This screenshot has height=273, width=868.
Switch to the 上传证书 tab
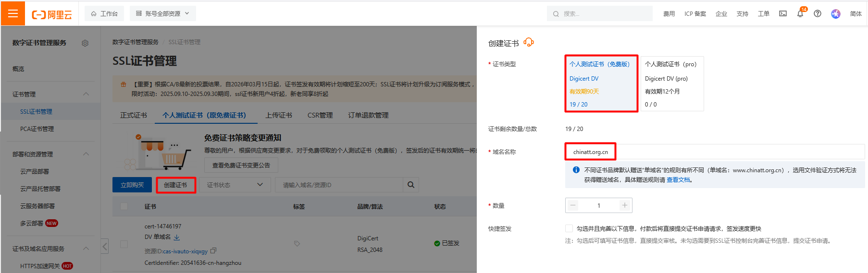click(279, 115)
